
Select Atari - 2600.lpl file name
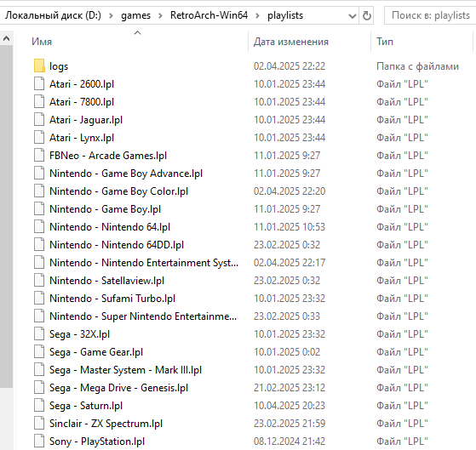click(x=82, y=84)
